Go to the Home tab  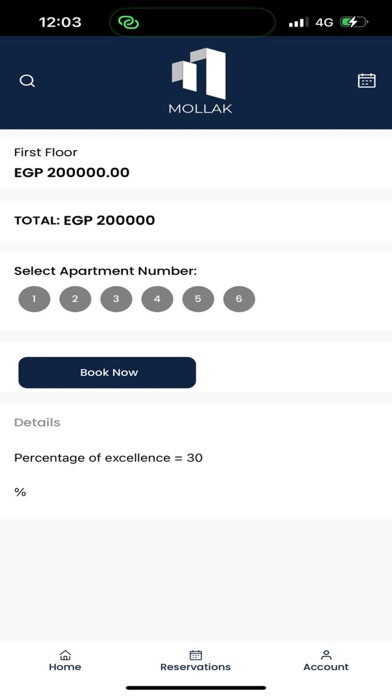[65, 660]
